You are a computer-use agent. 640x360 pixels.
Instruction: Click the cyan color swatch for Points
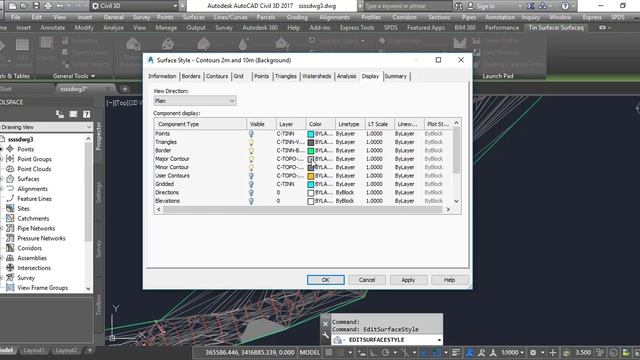point(311,134)
